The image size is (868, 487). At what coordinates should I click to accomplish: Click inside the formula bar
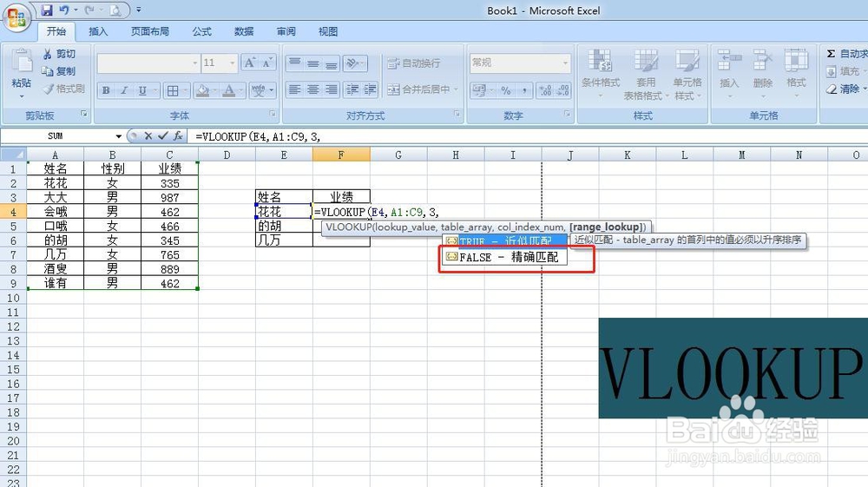click(529, 136)
